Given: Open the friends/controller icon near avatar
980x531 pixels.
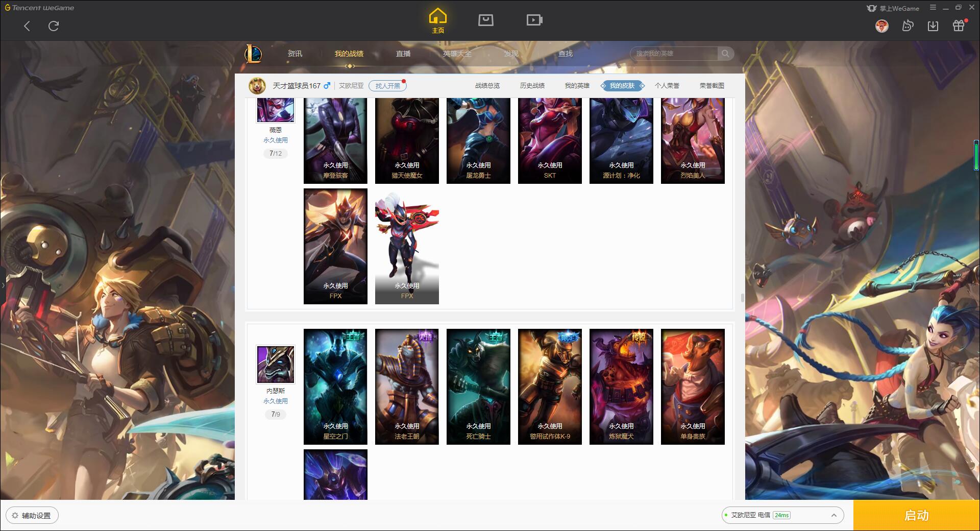Looking at the screenshot, I should pos(908,26).
